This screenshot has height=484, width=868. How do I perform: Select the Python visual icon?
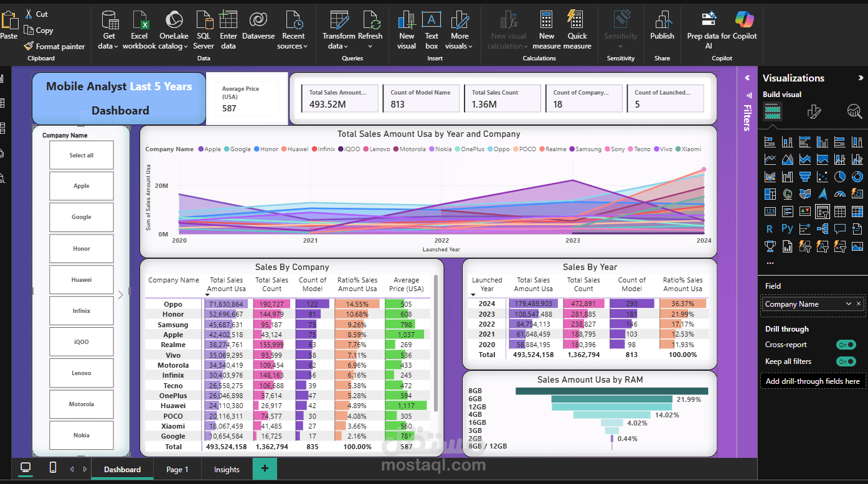[x=787, y=228]
